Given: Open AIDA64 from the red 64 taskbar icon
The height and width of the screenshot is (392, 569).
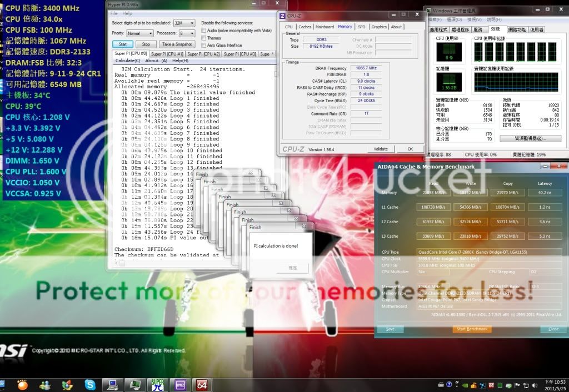Looking at the screenshot, I should click(202, 385).
